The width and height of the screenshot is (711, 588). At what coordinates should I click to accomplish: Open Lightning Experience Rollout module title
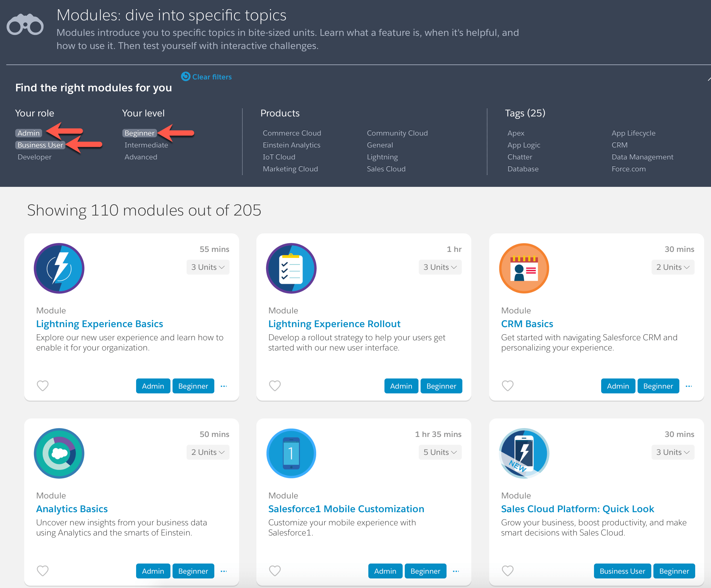click(x=334, y=324)
